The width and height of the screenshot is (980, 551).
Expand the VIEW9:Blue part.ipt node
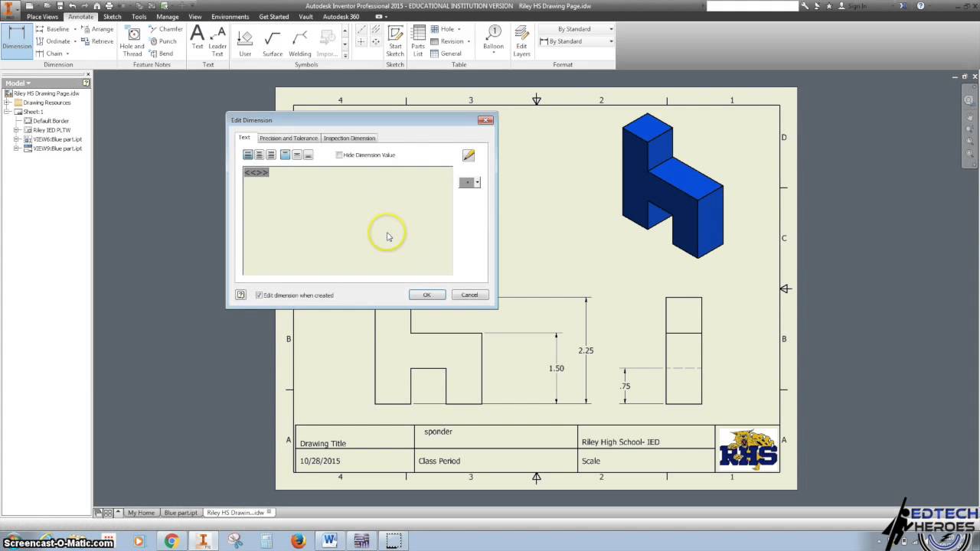[x=16, y=148]
